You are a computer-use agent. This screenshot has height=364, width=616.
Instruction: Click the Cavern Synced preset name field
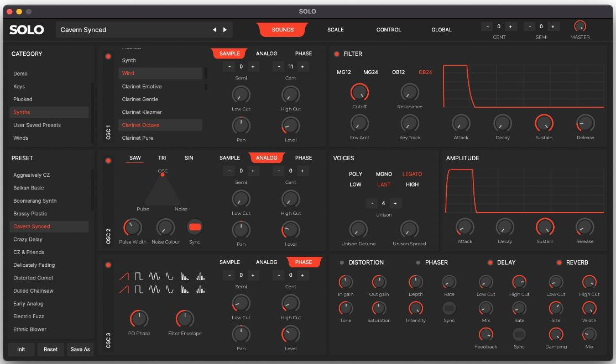pos(144,30)
